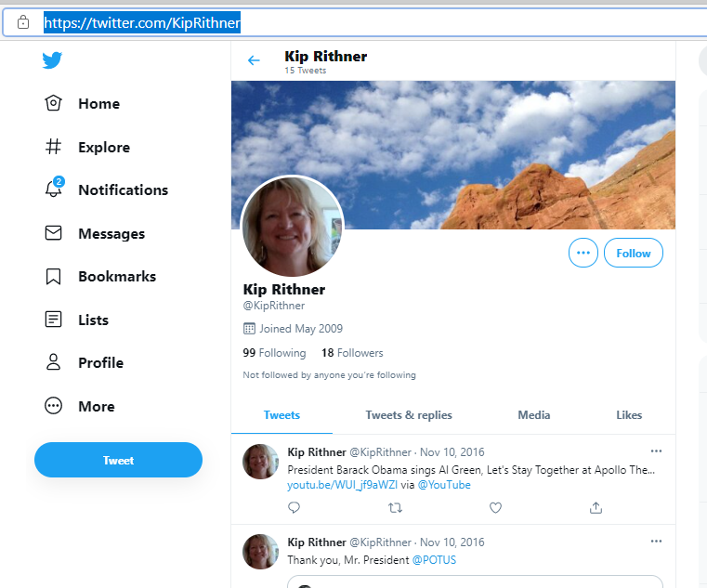
Task: Click the Twitter bird logo
Action: click(x=52, y=60)
